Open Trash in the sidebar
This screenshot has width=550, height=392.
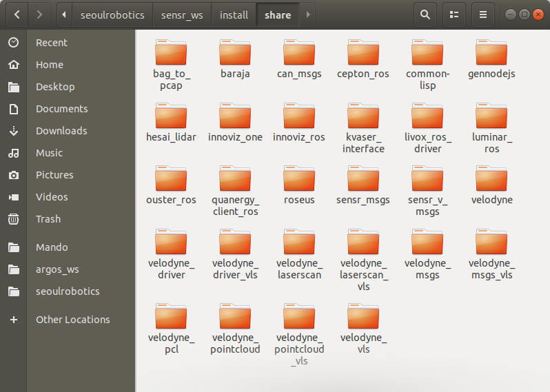tap(68, 219)
